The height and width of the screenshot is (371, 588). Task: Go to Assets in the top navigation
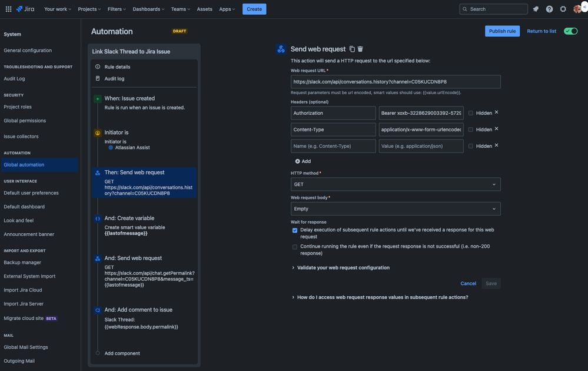[204, 9]
